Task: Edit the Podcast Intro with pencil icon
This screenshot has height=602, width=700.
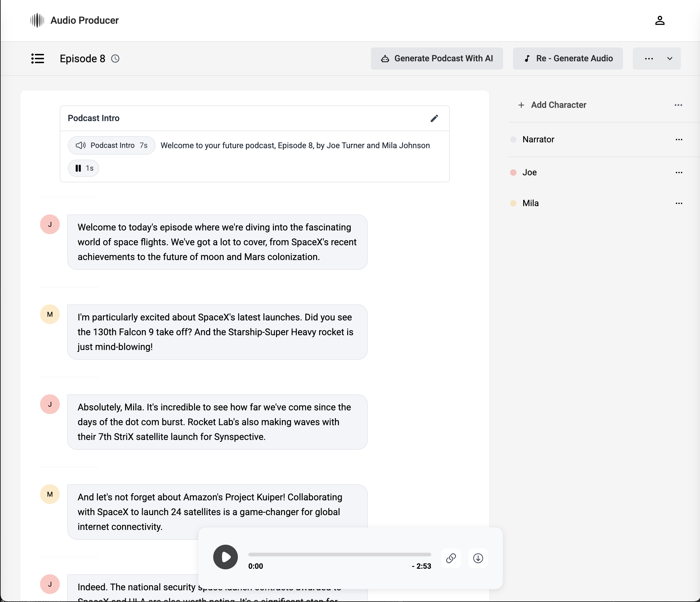Action: [x=434, y=118]
